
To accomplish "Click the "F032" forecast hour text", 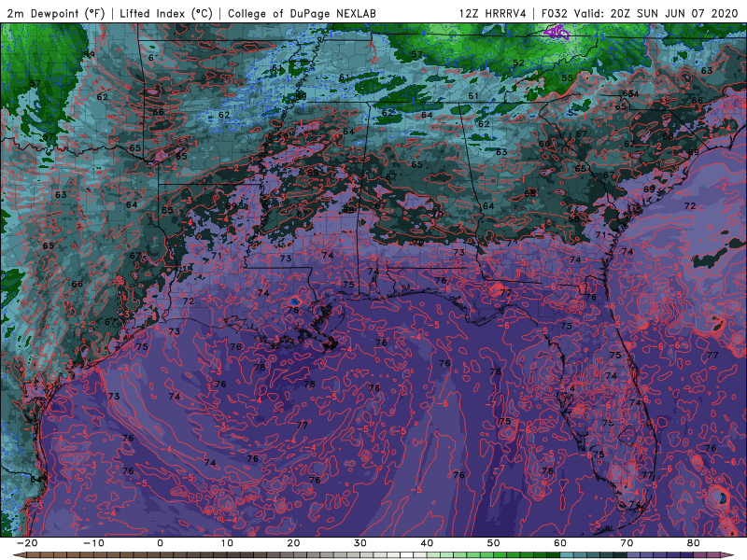I will (556, 13).
